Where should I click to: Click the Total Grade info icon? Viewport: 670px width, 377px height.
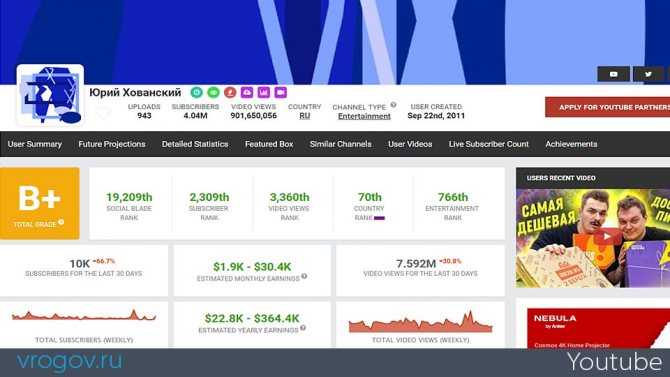[x=61, y=222]
